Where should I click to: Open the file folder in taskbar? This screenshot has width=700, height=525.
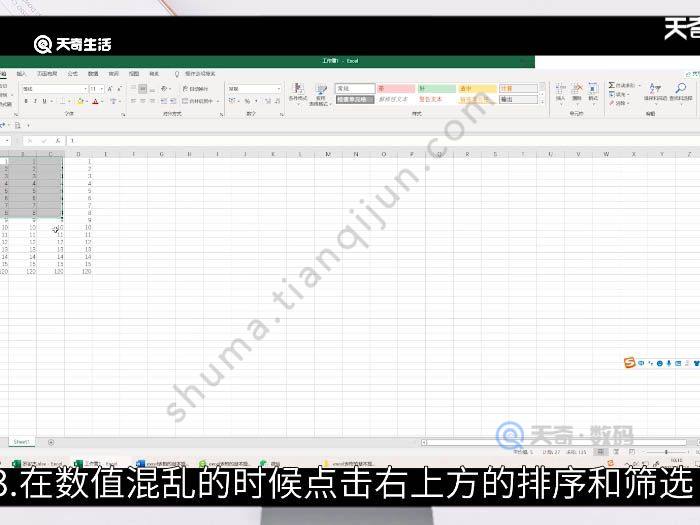point(348,463)
